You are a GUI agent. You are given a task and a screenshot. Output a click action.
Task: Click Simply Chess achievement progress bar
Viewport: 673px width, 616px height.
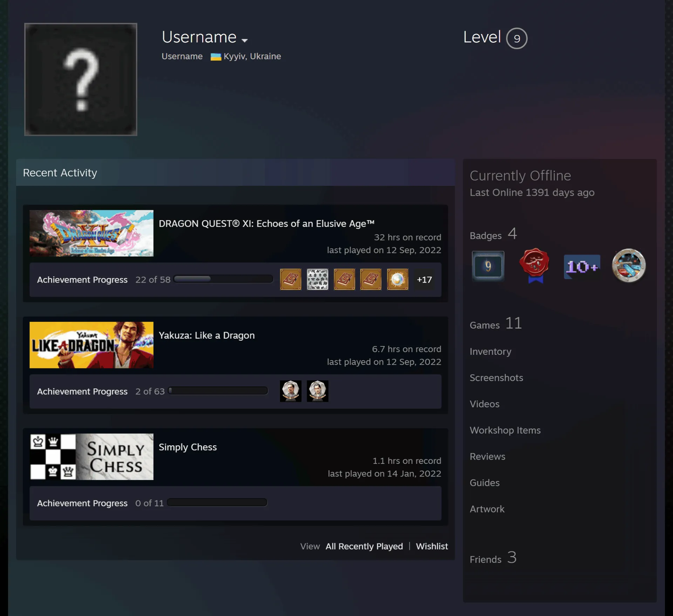tap(217, 503)
